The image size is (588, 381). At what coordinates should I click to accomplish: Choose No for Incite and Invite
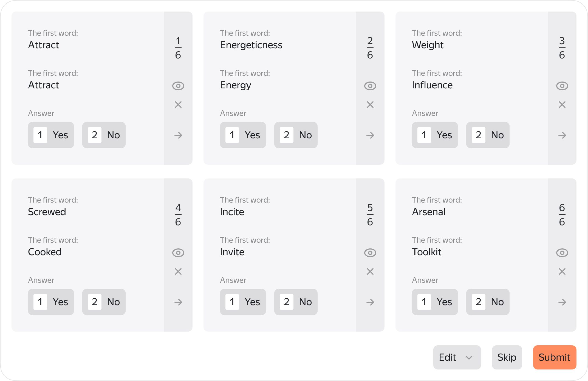pyautogui.click(x=296, y=302)
